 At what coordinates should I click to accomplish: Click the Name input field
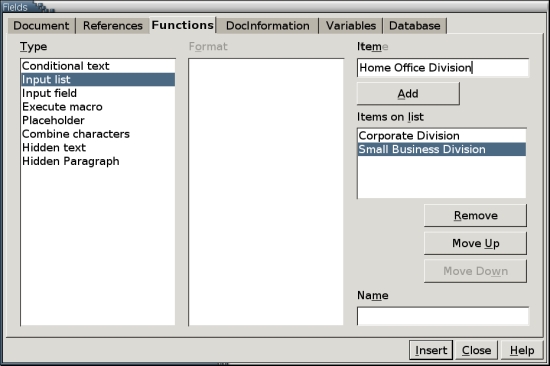click(443, 316)
